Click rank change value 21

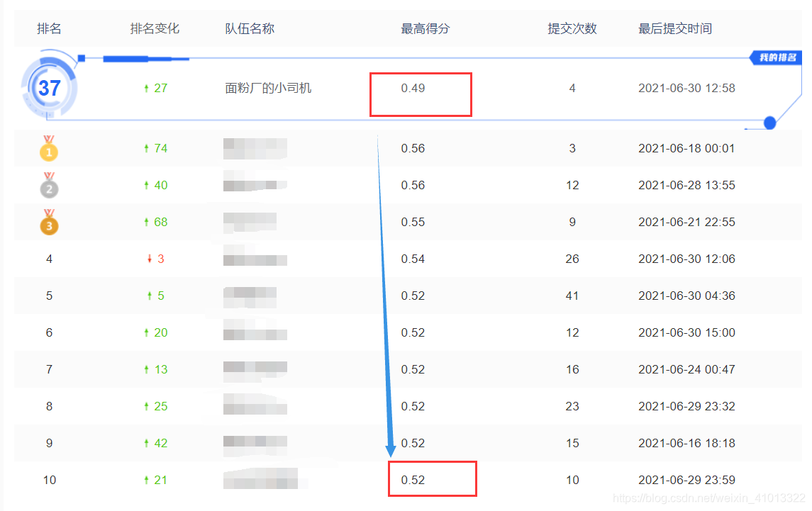[160, 480]
